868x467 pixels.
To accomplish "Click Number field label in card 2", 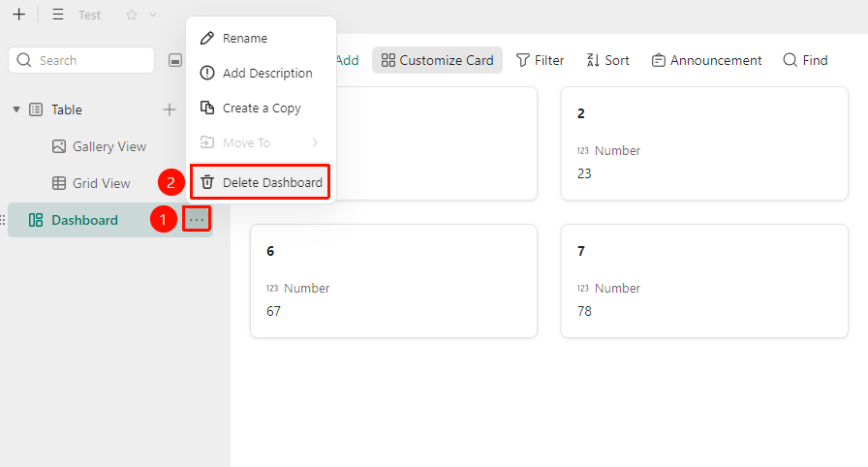I will 617,150.
